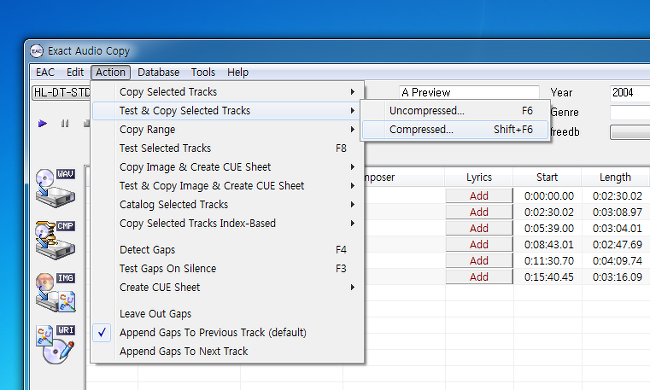The height and width of the screenshot is (390, 650).
Task: Click the CMP copy compressed icon
Action: [55, 240]
